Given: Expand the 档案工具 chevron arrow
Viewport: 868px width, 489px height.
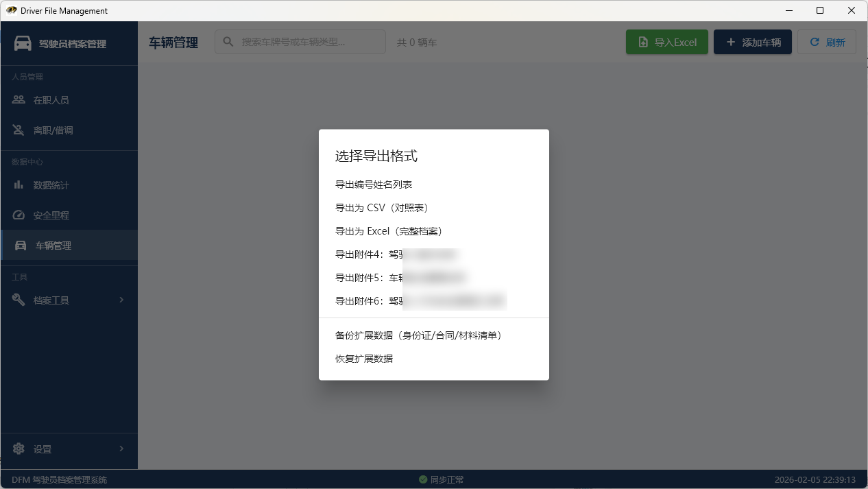Looking at the screenshot, I should [121, 300].
